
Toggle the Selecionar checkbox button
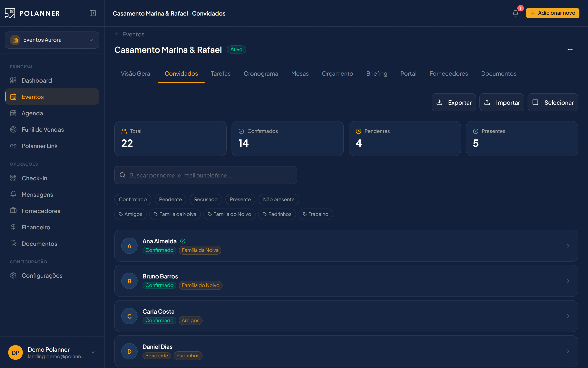pyautogui.click(x=553, y=102)
